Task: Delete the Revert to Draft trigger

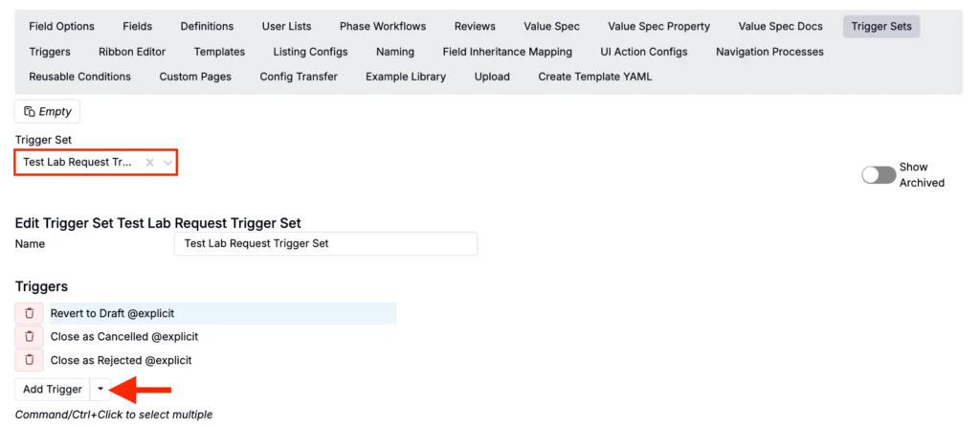Action: (x=30, y=313)
